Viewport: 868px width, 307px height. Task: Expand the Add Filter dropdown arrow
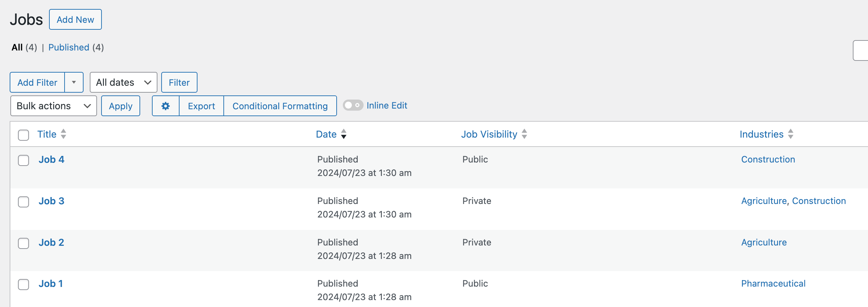pos(74,82)
